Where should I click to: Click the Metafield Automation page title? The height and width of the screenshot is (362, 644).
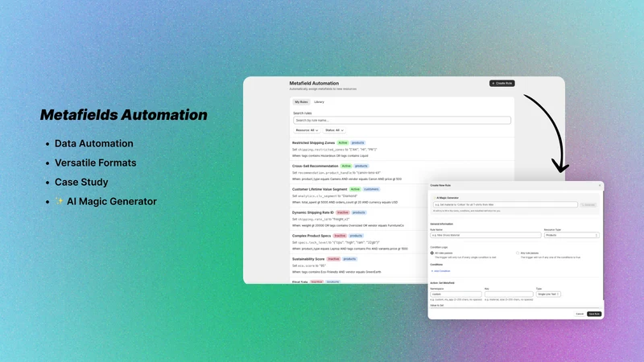tap(314, 83)
